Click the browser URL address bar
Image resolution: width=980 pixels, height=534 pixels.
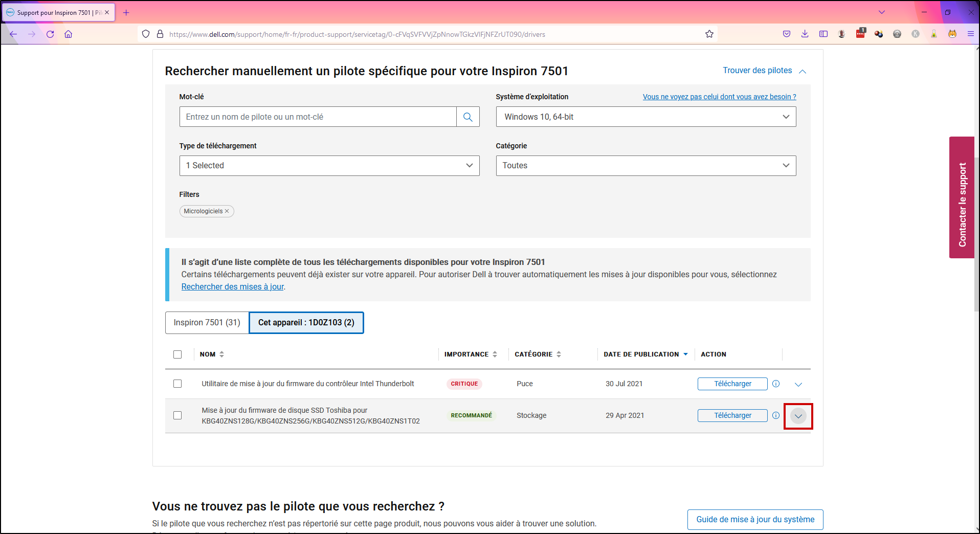click(427, 34)
